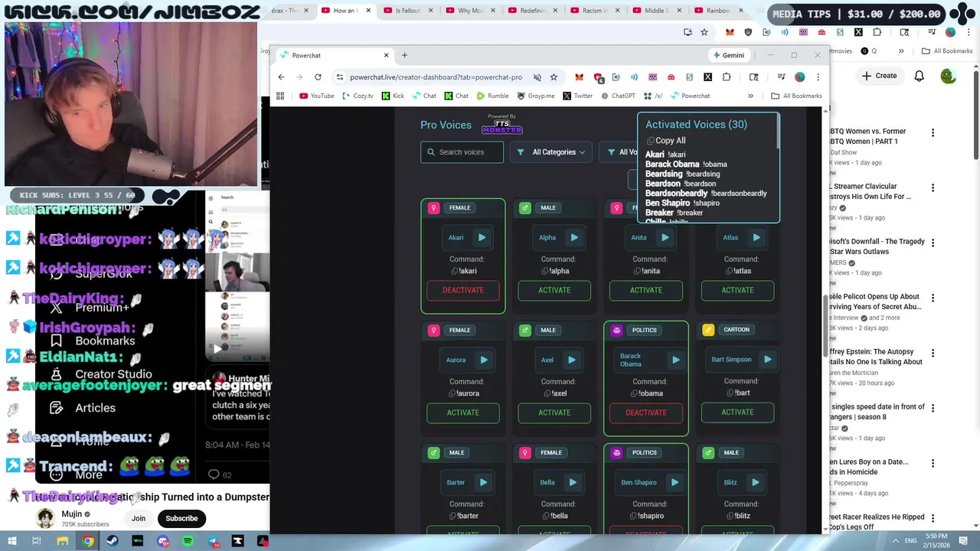Image resolution: width=980 pixels, height=551 pixels.
Task: Deactivate the Akari voice
Action: pos(462,290)
